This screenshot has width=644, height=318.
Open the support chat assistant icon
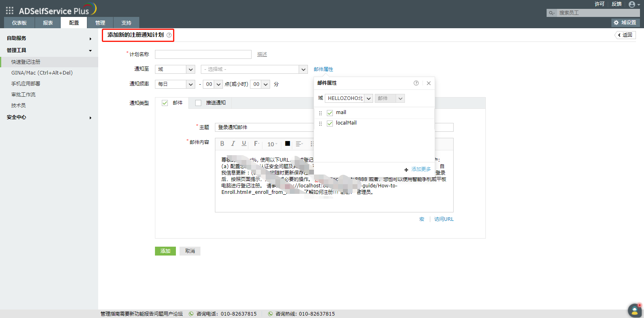click(x=634, y=310)
